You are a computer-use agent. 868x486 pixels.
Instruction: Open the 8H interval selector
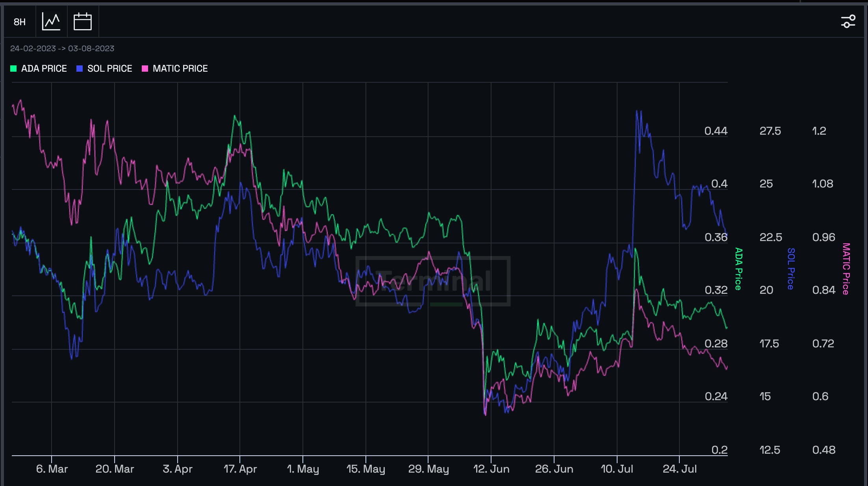click(x=20, y=22)
